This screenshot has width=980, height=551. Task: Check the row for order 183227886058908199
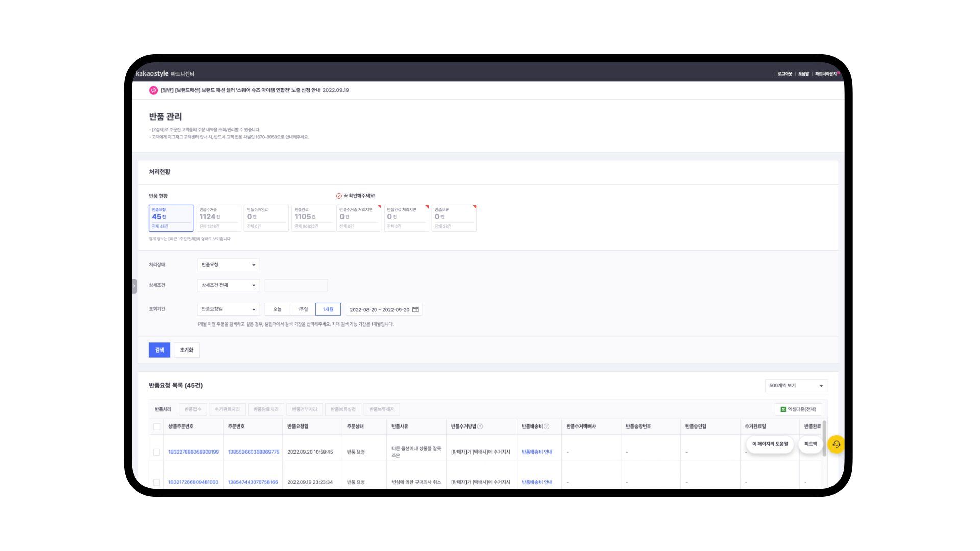pos(157,452)
